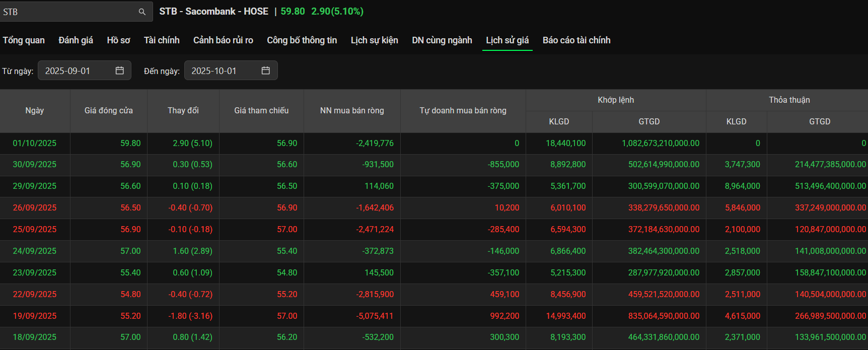Viewport: 868px width, 350px height.
Task: Click the Giá đóng cửa column header
Action: click(x=108, y=111)
